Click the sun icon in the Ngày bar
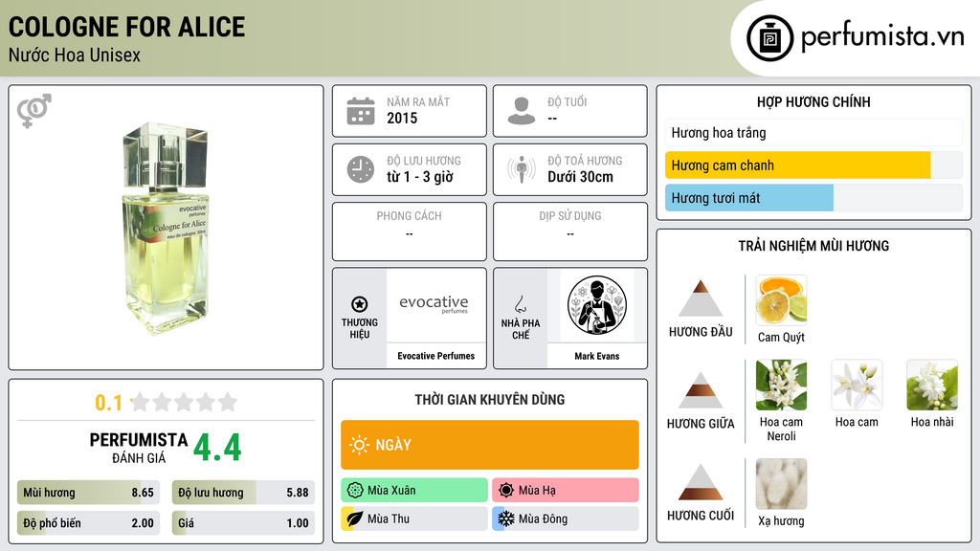 (x=359, y=445)
